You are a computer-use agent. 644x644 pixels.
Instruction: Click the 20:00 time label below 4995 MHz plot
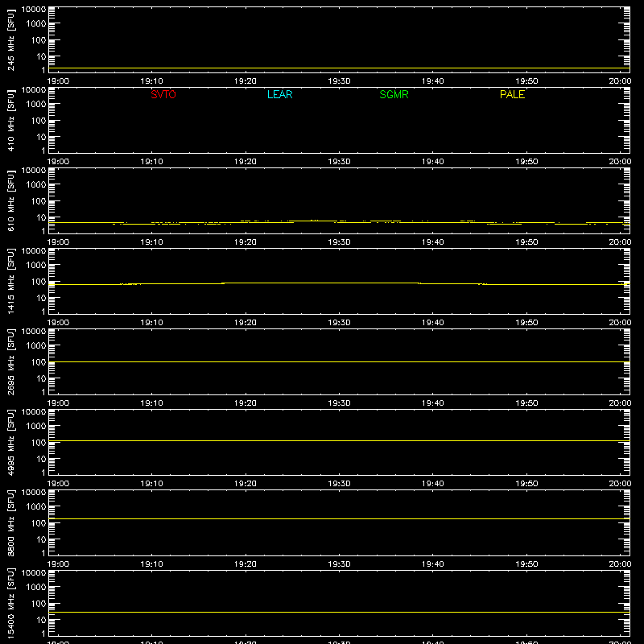click(620, 484)
